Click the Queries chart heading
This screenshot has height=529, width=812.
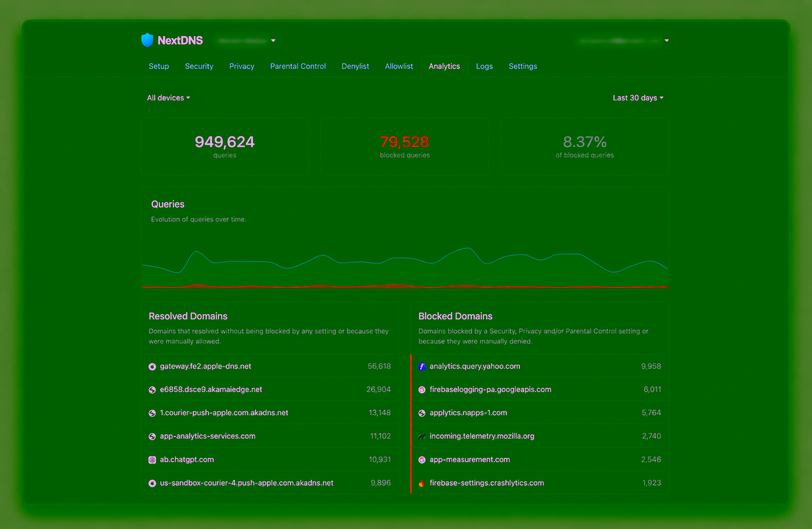[x=168, y=204]
